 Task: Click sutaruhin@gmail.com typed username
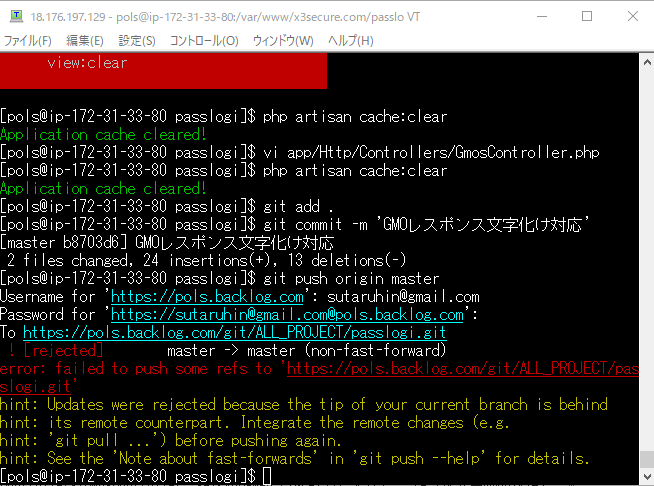click(x=403, y=297)
